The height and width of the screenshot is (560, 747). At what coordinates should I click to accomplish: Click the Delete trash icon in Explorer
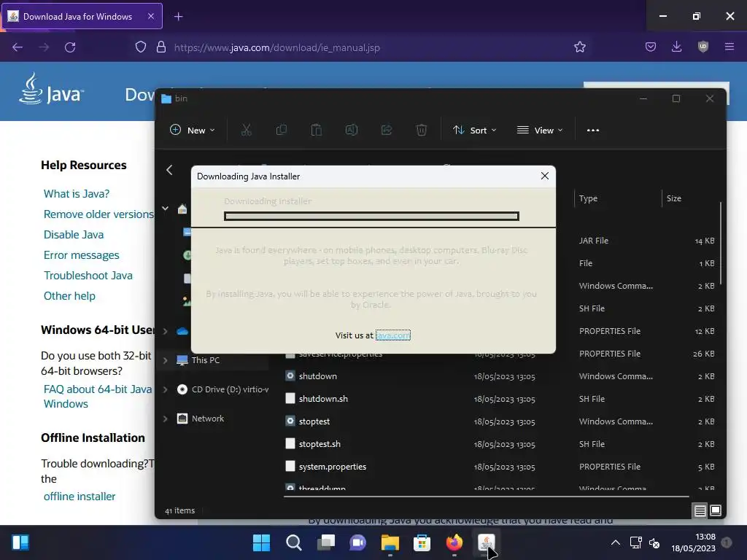(422, 130)
